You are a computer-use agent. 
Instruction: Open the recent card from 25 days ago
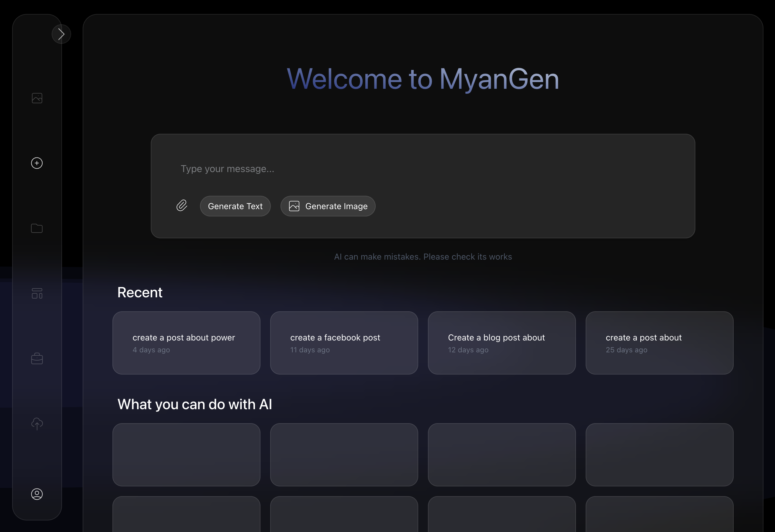click(x=659, y=343)
